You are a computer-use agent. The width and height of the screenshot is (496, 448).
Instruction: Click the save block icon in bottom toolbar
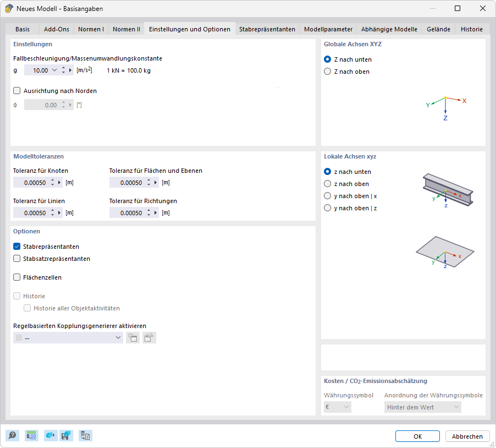pos(67,435)
